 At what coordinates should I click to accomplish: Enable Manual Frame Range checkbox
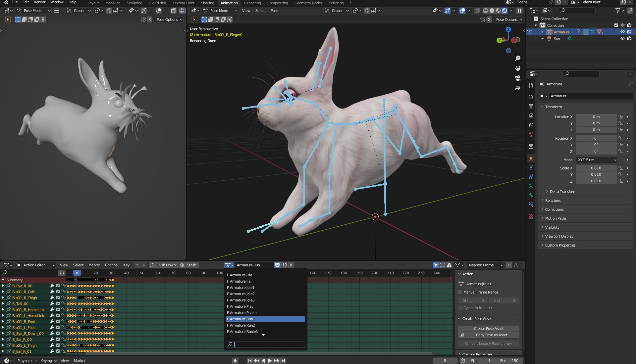pyautogui.click(x=460, y=292)
